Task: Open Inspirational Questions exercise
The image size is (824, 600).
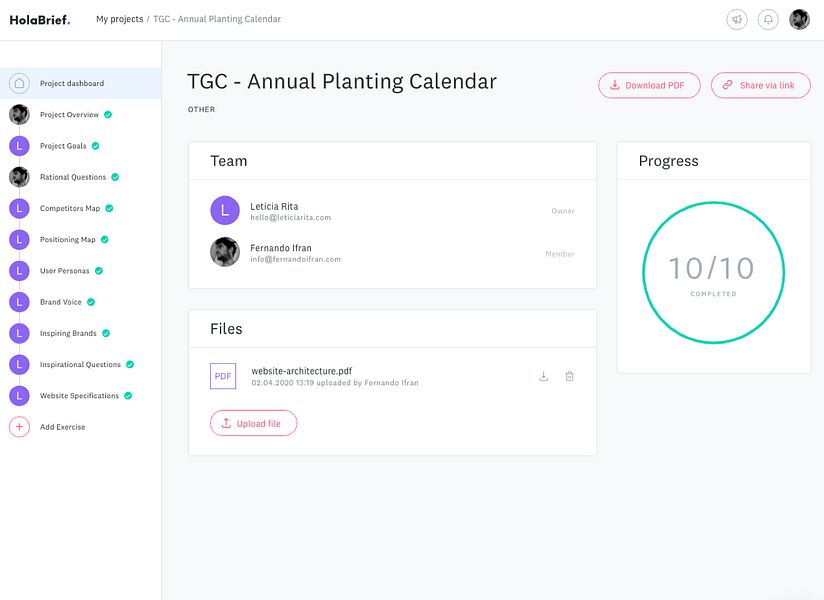Action: click(x=80, y=365)
